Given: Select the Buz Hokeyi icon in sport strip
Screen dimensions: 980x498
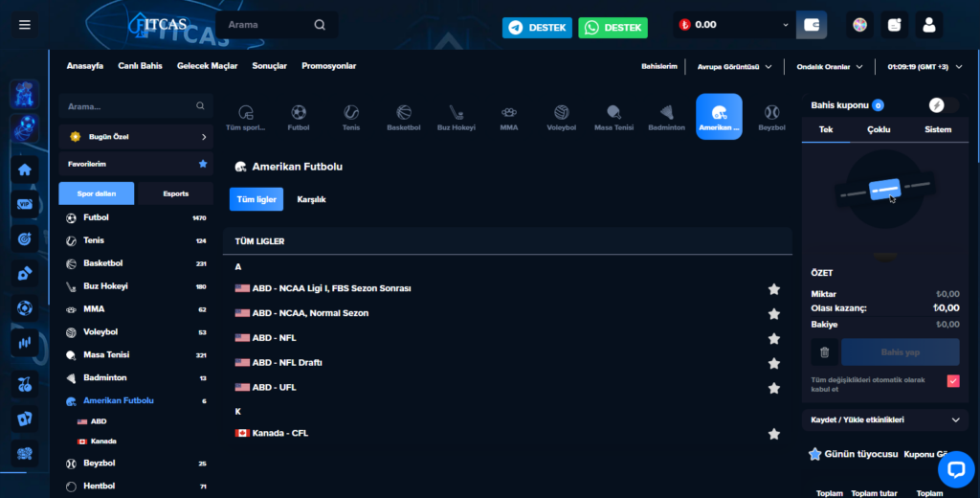Looking at the screenshot, I should click(457, 117).
